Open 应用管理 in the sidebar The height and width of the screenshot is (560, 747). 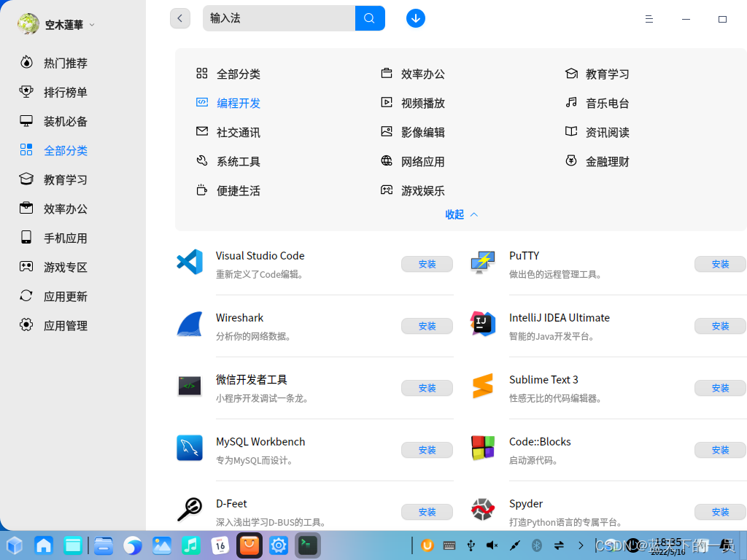(x=53, y=325)
